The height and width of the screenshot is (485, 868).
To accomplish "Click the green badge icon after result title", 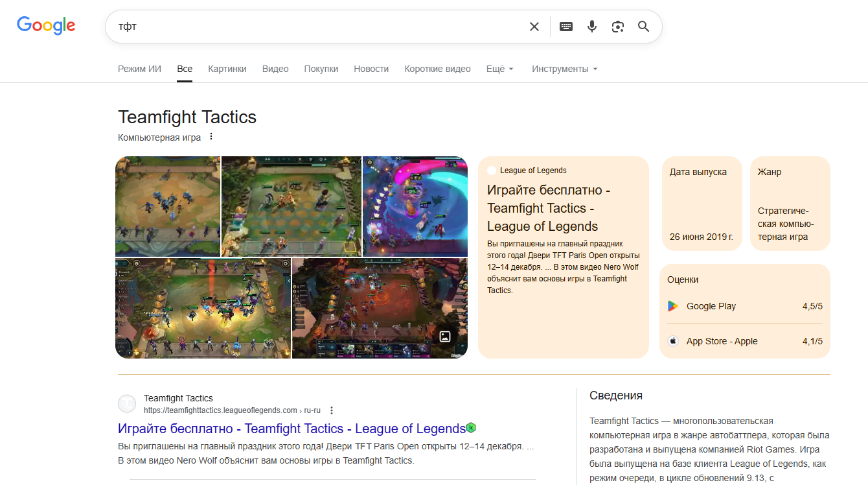I will 472,428.
